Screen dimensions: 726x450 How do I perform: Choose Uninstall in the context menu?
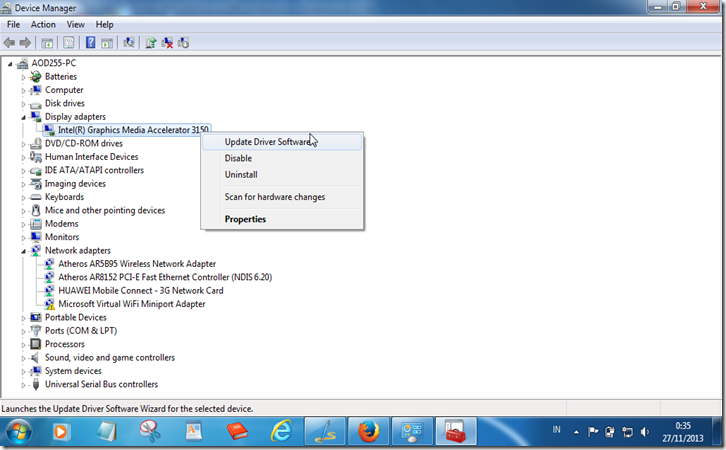click(x=282, y=175)
